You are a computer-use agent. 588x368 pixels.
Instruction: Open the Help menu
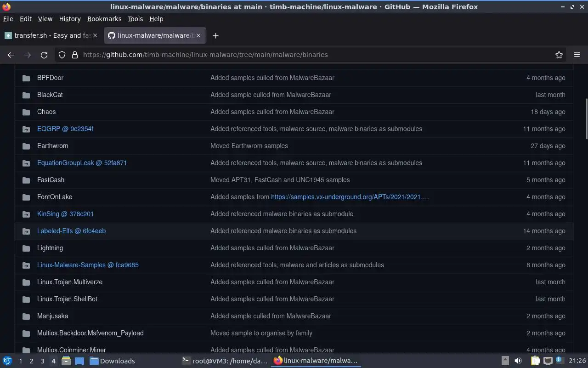coord(156,19)
